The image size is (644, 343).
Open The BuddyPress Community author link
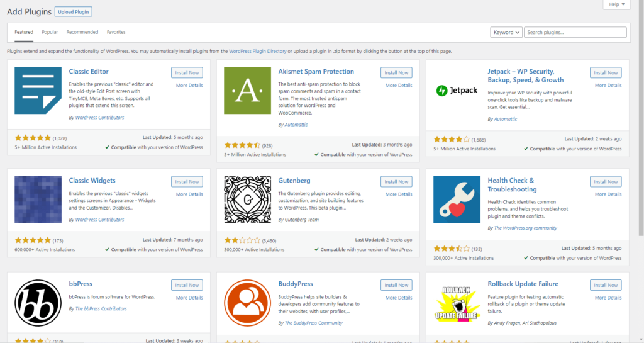313,323
